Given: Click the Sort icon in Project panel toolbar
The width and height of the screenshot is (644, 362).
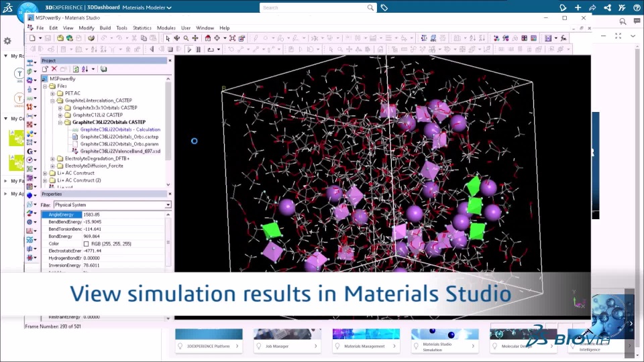Looking at the screenshot, I should (x=85, y=69).
